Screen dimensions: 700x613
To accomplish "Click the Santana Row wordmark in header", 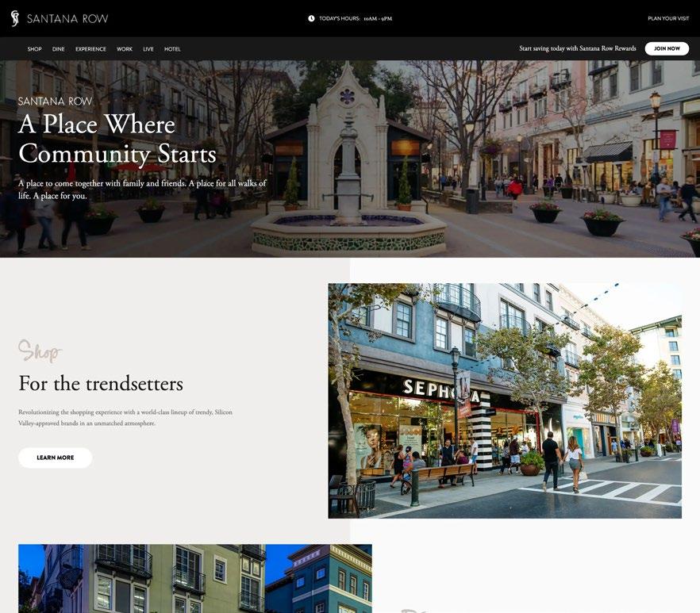I will pos(67,19).
